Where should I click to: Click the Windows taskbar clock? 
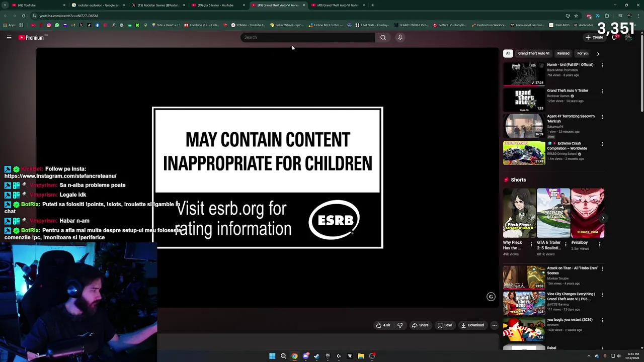(x=632, y=356)
